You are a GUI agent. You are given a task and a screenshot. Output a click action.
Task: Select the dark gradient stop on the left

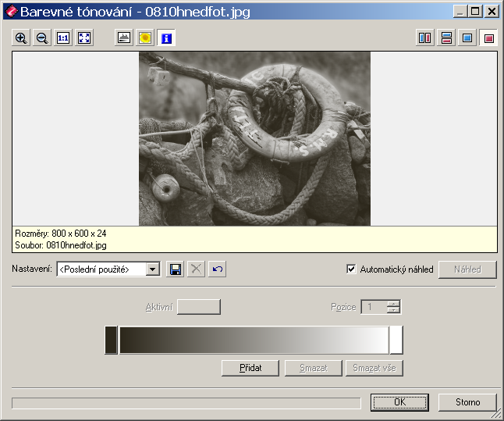(111, 341)
